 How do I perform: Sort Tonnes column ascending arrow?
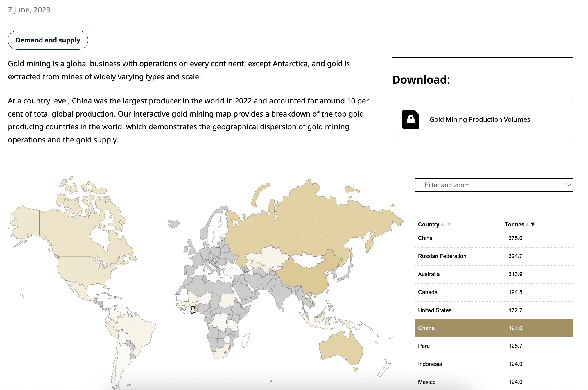(x=527, y=224)
